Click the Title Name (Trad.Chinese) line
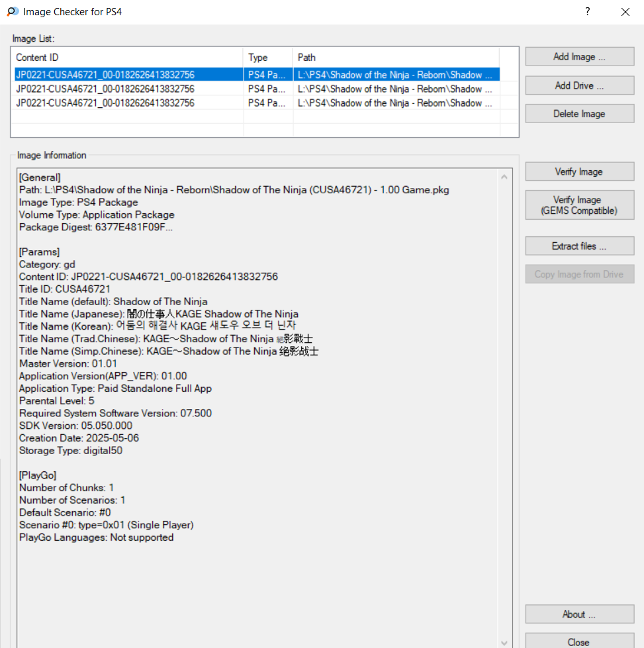644x648 pixels. 165,339
